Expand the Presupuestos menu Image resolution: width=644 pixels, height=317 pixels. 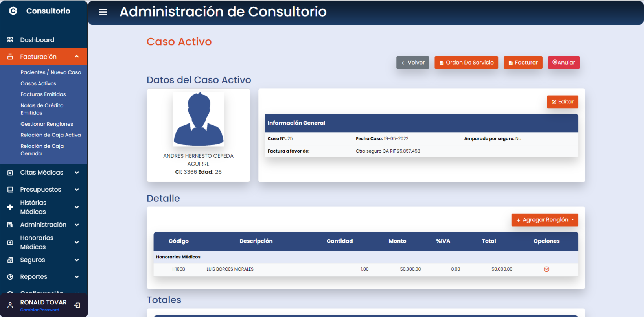[77, 190]
